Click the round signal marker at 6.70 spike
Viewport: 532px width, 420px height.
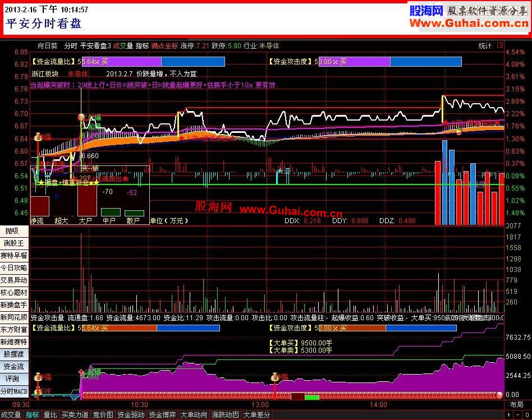[x=81, y=117]
